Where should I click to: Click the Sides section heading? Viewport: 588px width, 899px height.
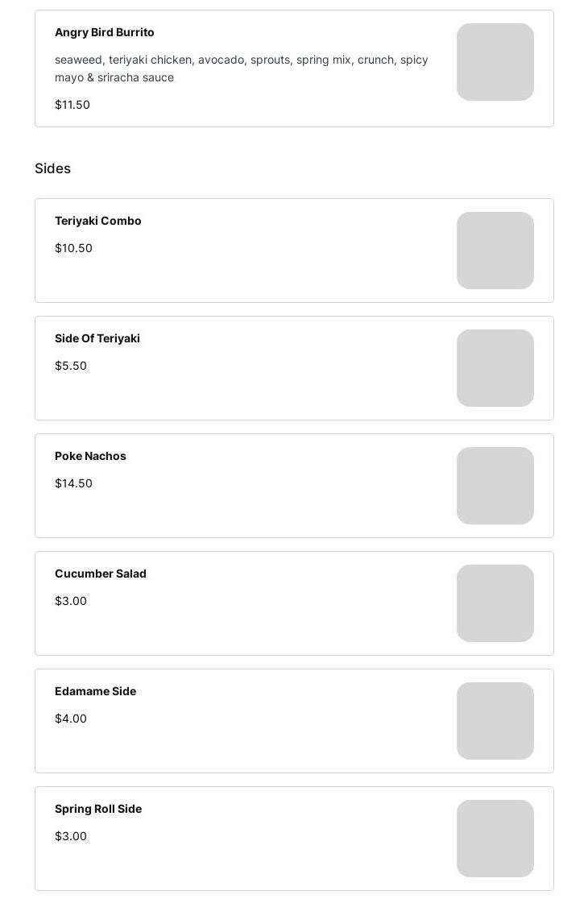tap(52, 168)
